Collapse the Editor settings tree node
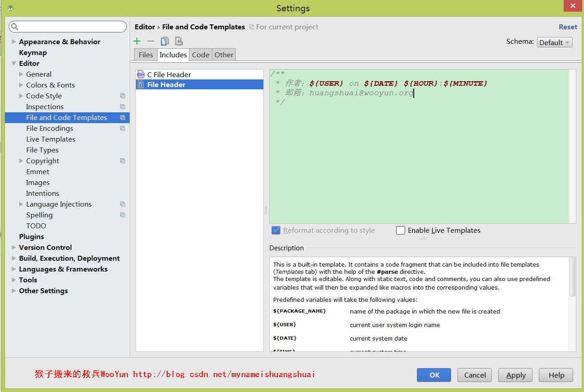 pos(14,64)
